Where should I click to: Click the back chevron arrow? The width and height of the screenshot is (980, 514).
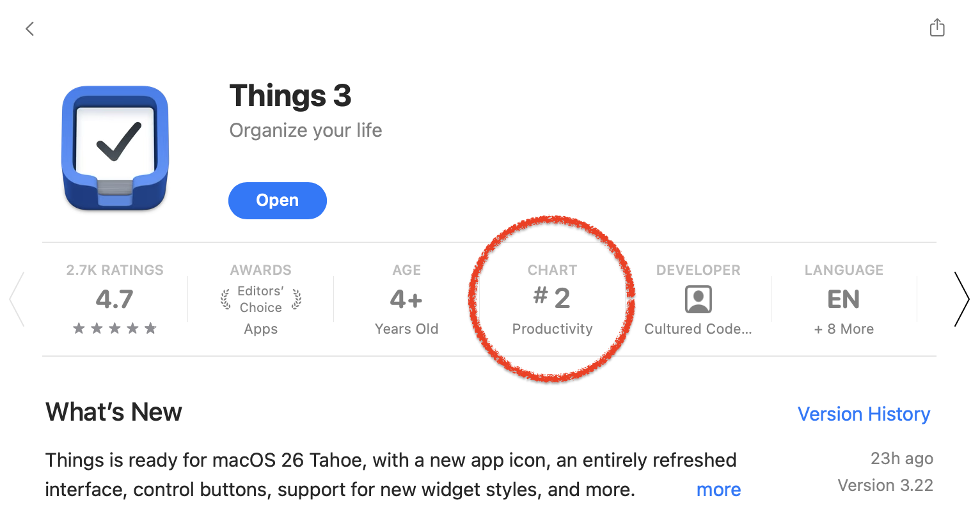click(x=29, y=29)
